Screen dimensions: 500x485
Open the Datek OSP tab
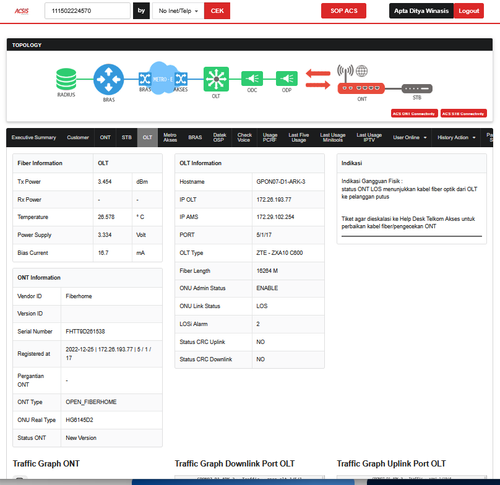(x=219, y=137)
